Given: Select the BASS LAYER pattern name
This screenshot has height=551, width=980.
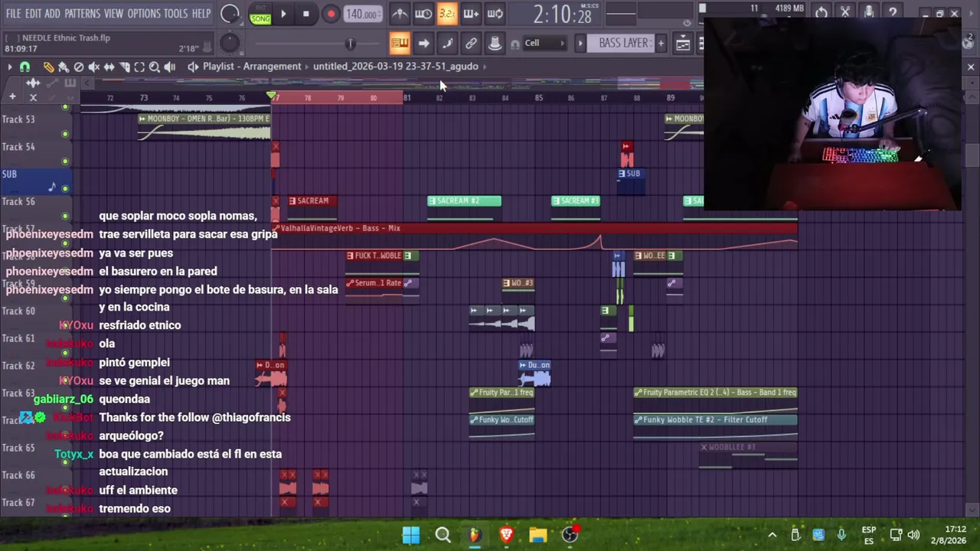Looking at the screenshot, I should pos(622,43).
